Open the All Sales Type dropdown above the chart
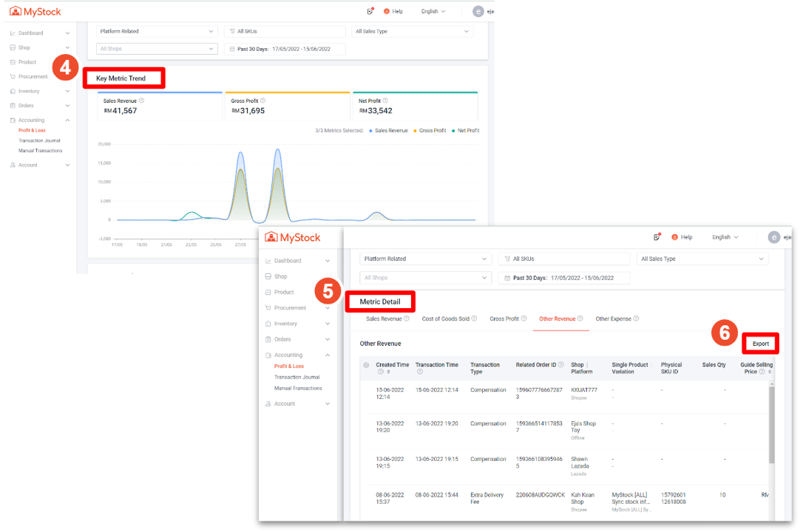Screen dimensions: 803x532 pyautogui.click(x=413, y=32)
